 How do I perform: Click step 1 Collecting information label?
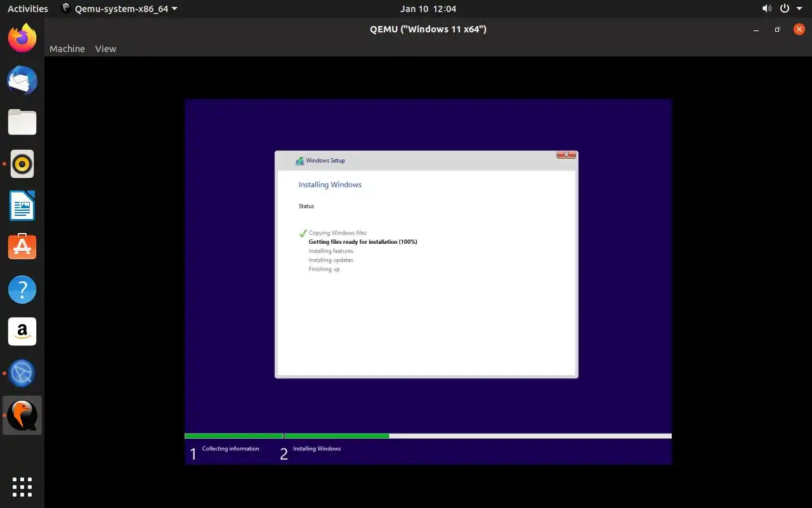click(230, 449)
